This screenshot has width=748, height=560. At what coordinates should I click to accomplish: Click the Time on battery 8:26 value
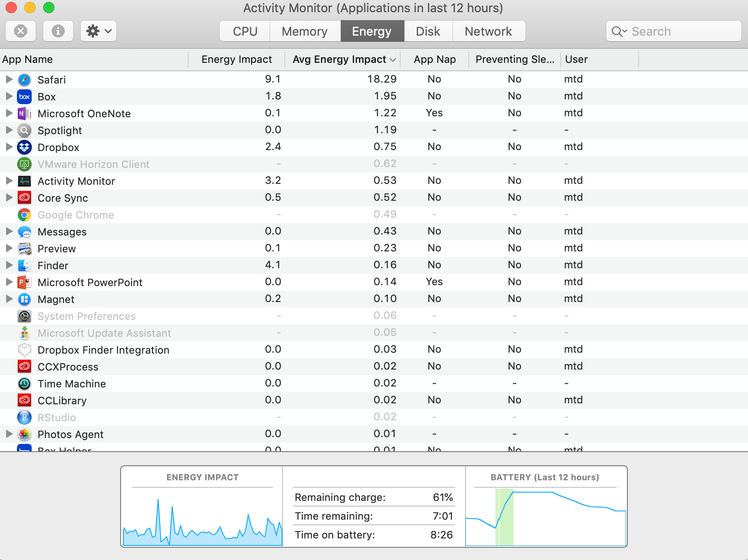click(442, 535)
